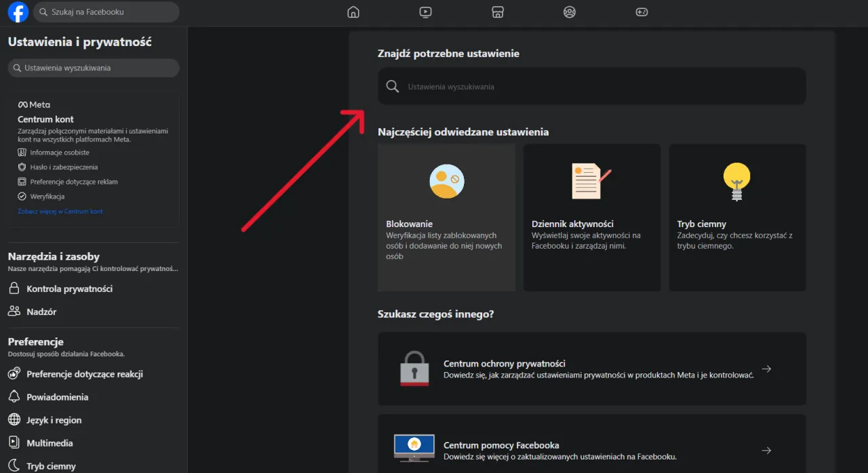Click the Multimedia play icon
The height and width of the screenshot is (473, 868).
pos(14,443)
